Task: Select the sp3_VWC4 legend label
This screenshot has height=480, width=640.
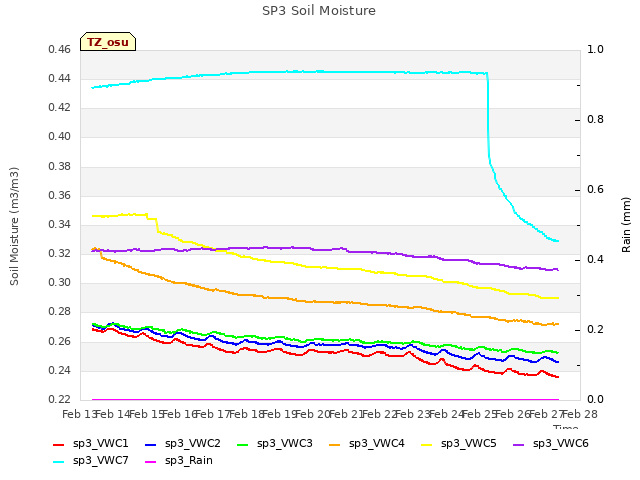Action: pyautogui.click(x=376, y=444)
